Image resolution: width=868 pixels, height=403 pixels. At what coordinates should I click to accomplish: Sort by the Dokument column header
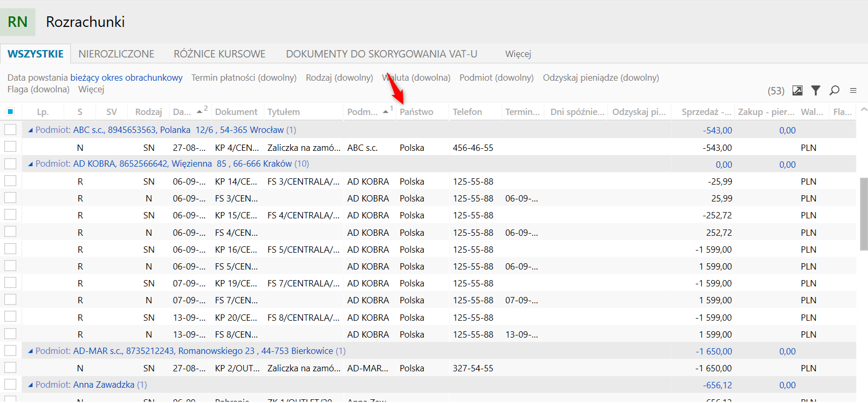236,112
